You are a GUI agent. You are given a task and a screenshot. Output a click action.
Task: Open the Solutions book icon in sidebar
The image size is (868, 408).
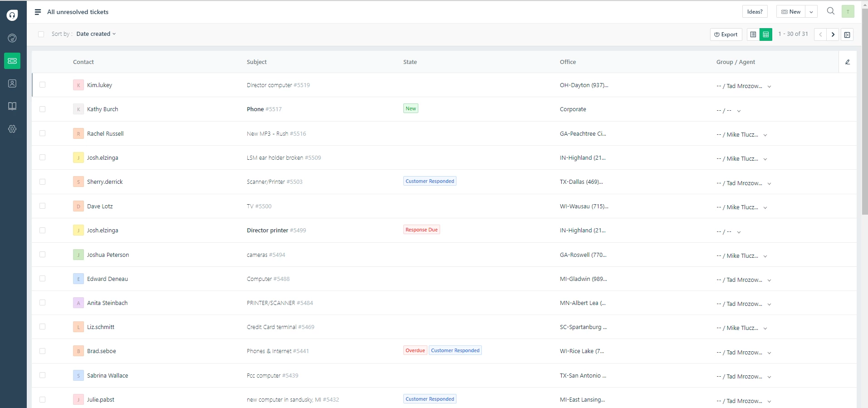point(12,106)
